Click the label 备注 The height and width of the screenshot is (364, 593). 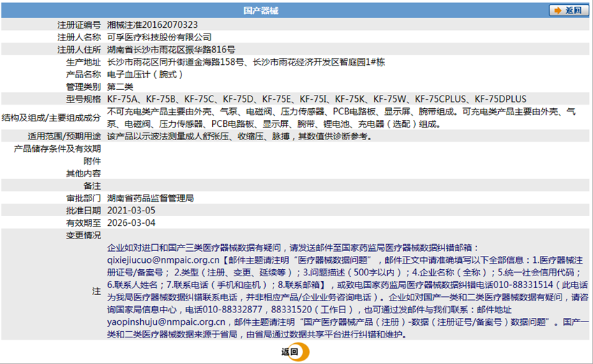tap(92, 185)
